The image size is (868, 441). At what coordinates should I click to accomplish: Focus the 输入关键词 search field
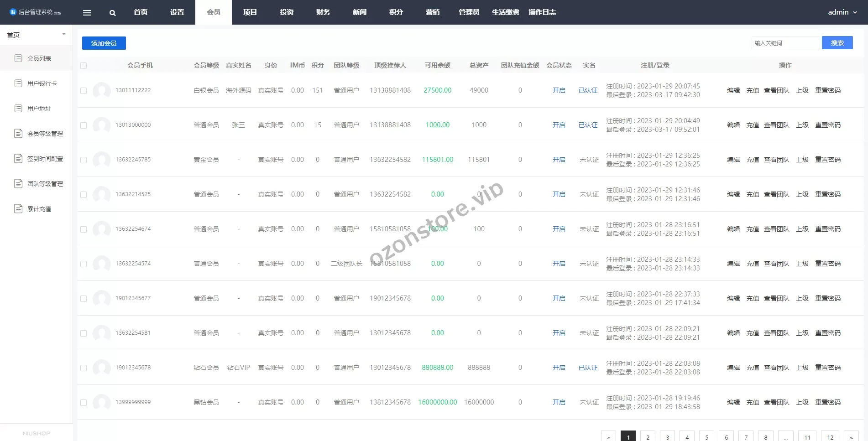785,43
